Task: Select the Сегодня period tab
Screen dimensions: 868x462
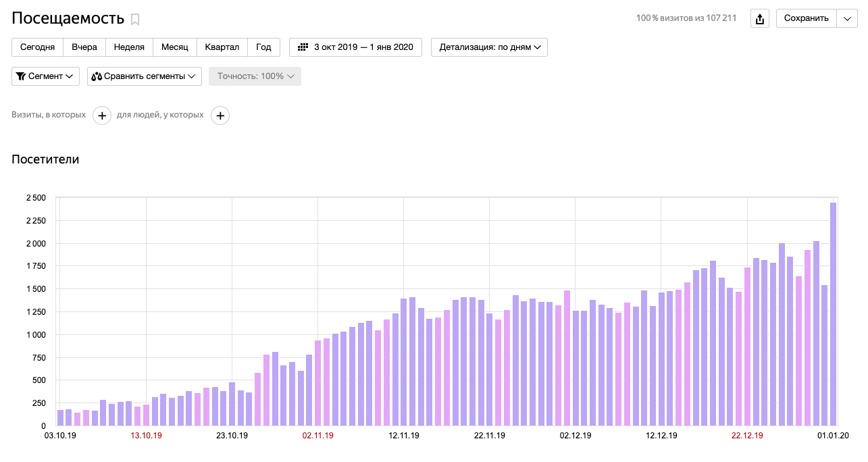Action: pos(38,47)
